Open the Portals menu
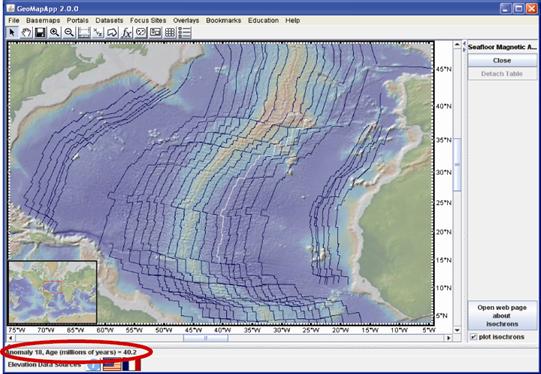 (78, 20)
